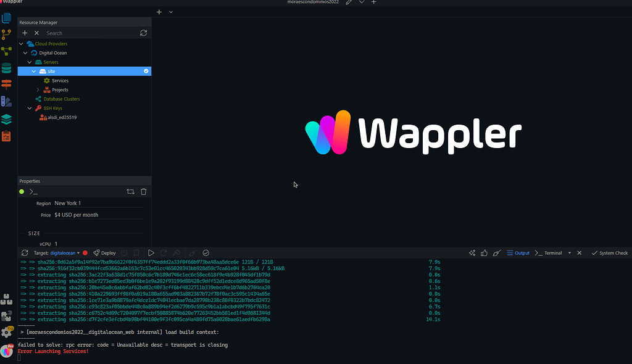Collapse the site server node

coord(34,72)
